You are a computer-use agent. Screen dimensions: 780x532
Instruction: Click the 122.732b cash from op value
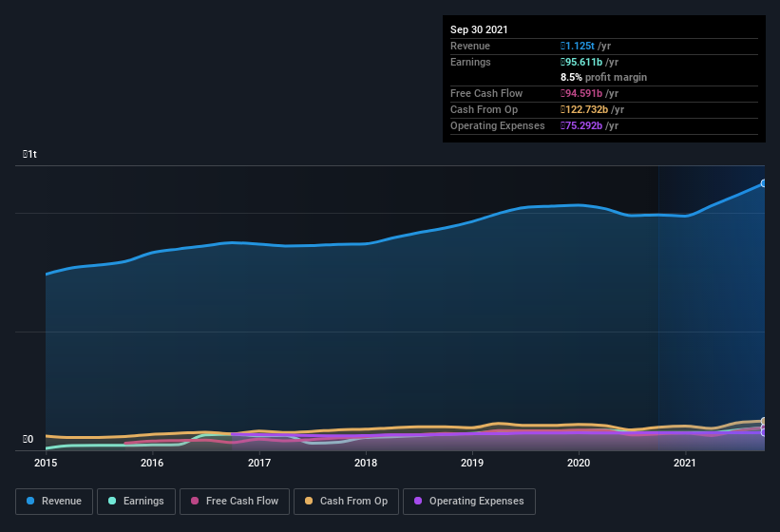[x=584, y=109]
